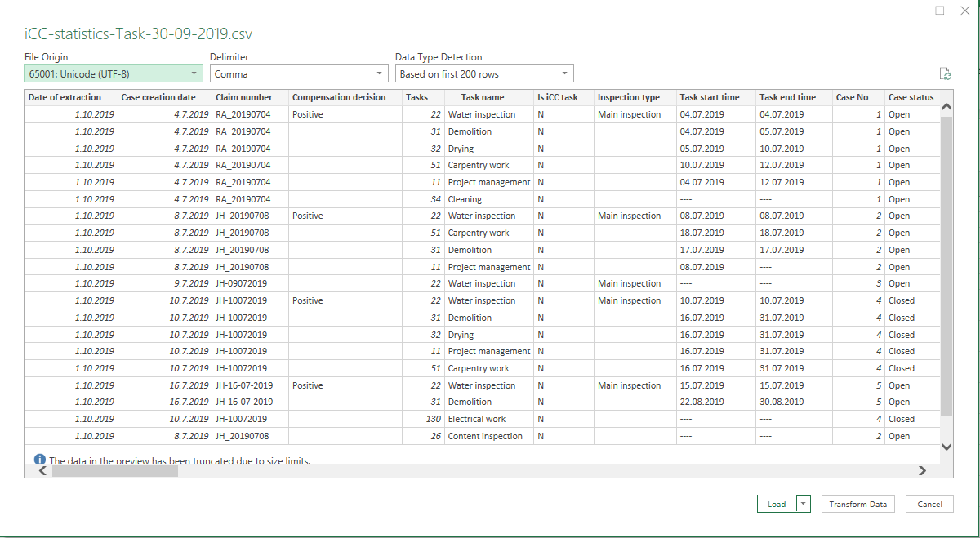980x538 pixels.
Task: Click the vertical scrollbar up arrow
Action: pos(947,107)
